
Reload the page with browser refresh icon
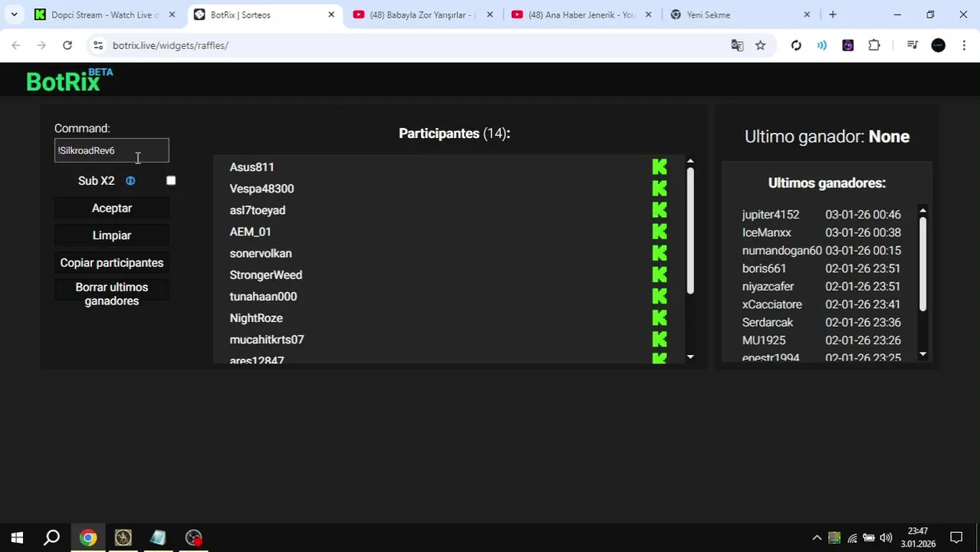coord(67,45)
